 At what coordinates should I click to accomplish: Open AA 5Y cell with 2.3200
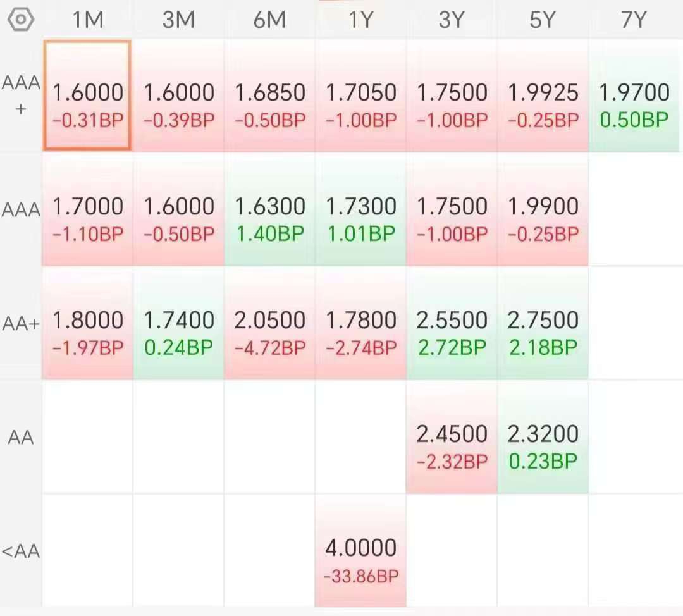543,438
